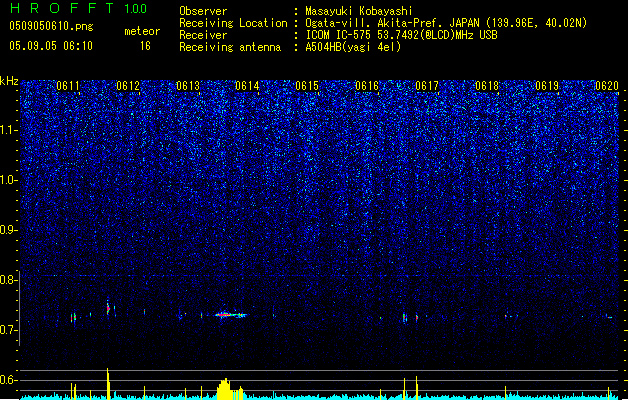Click the 0.8 kHz axis label
Screen dimensions: 629x400
coord(8,280)
